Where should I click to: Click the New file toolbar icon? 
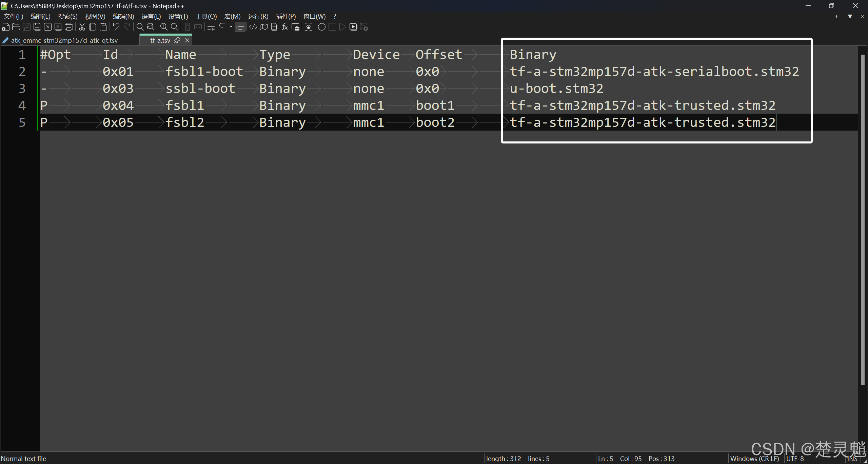pos(6,27)
